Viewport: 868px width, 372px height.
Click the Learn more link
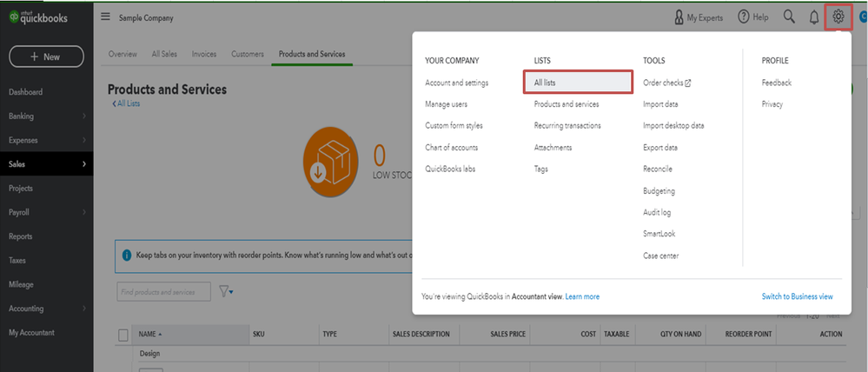tap(582, 296)
